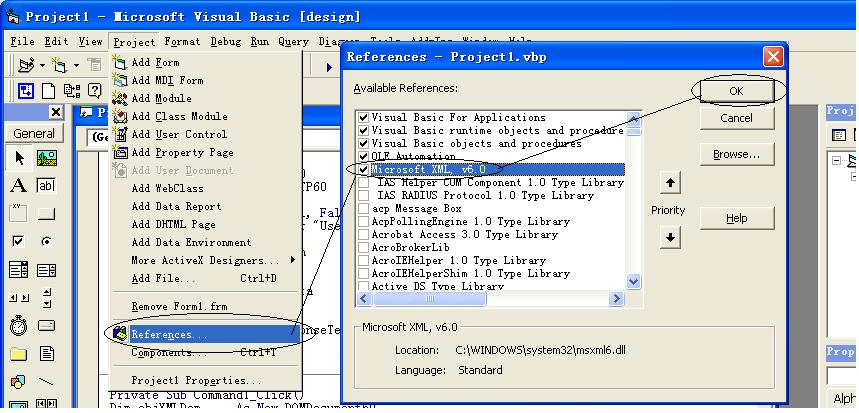Select the ListBox control tool
The height and width of the screenshot is (413, 859).
point(47,269)
